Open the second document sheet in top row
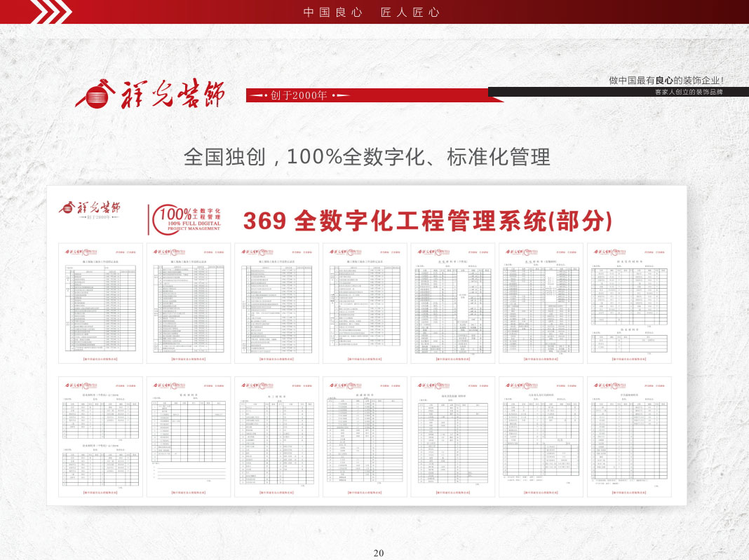Screen dimensions: 749x560 [189, 303]
